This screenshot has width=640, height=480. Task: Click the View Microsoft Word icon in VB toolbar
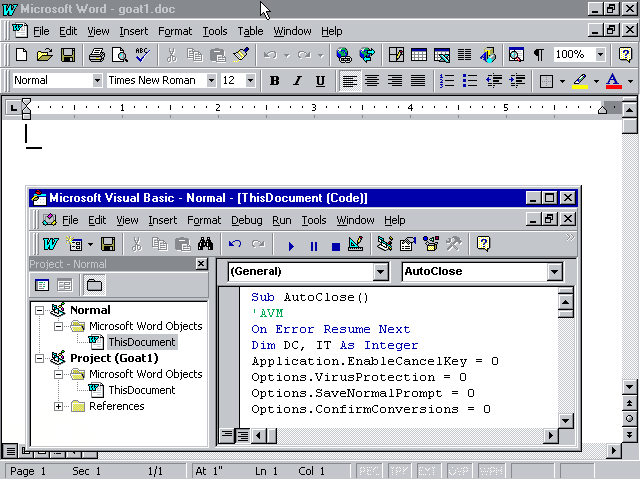pyautogui.click(x=51, y=244)
